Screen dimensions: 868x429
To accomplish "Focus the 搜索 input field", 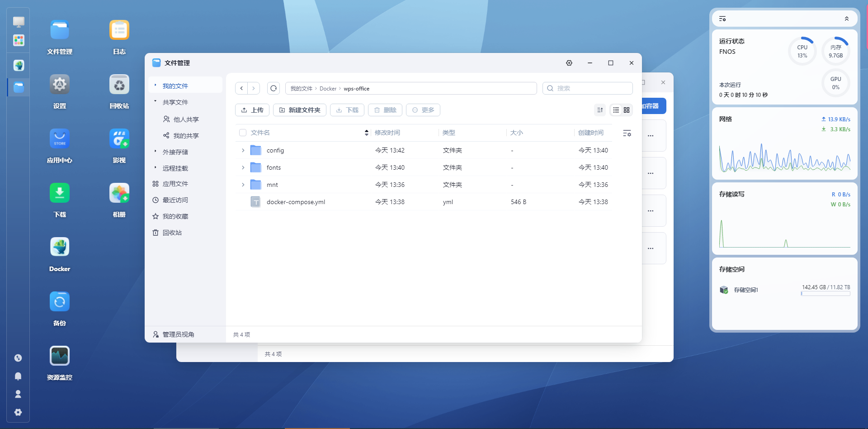I will (588, 88).
